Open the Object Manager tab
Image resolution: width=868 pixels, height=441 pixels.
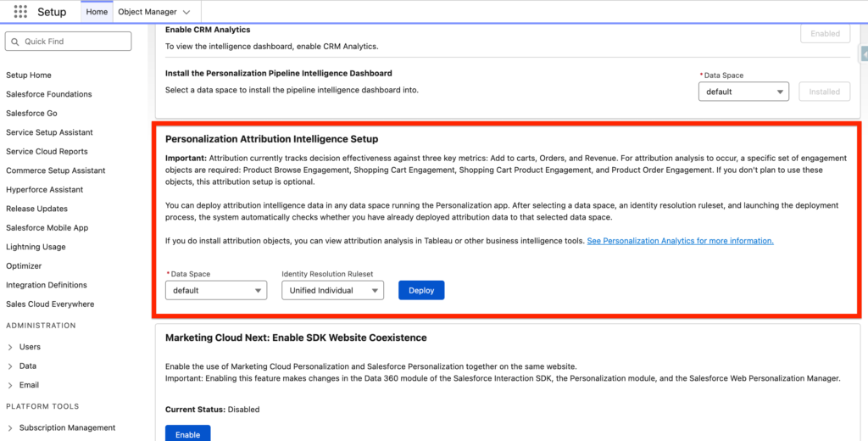click(147, 12)
